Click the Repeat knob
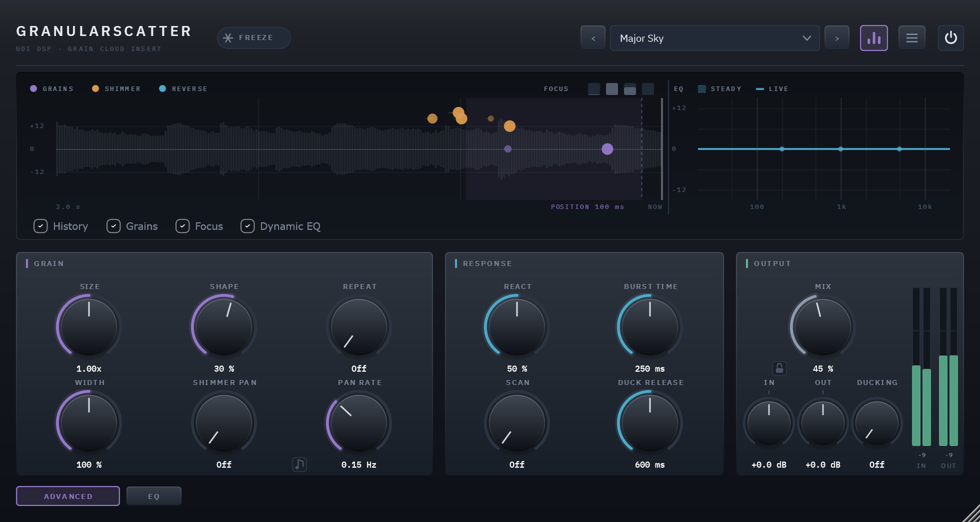 point(359,327)
